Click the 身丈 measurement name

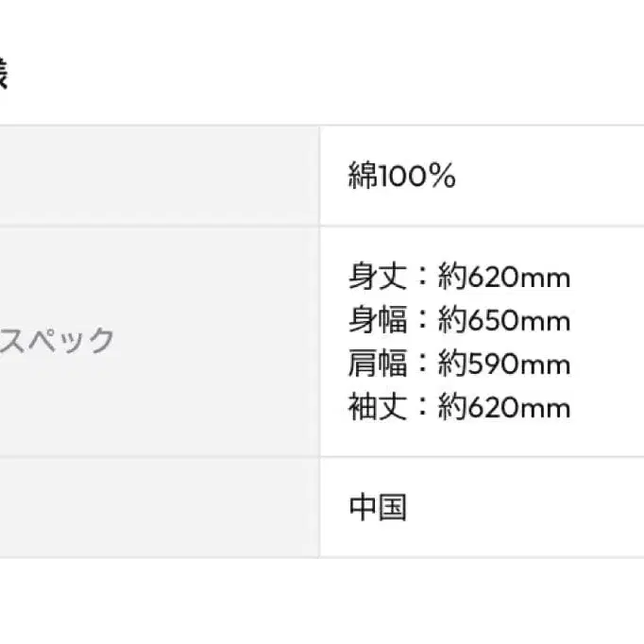(378, 278)
